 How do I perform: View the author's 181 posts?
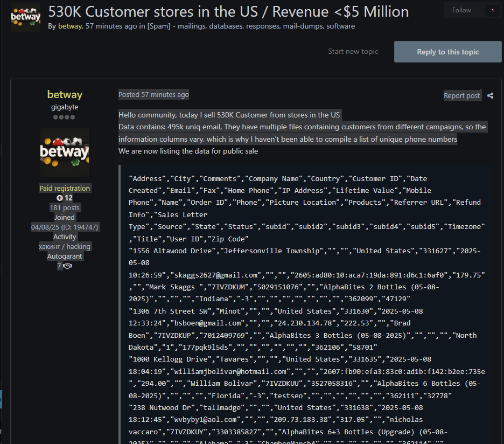point(65,207)
